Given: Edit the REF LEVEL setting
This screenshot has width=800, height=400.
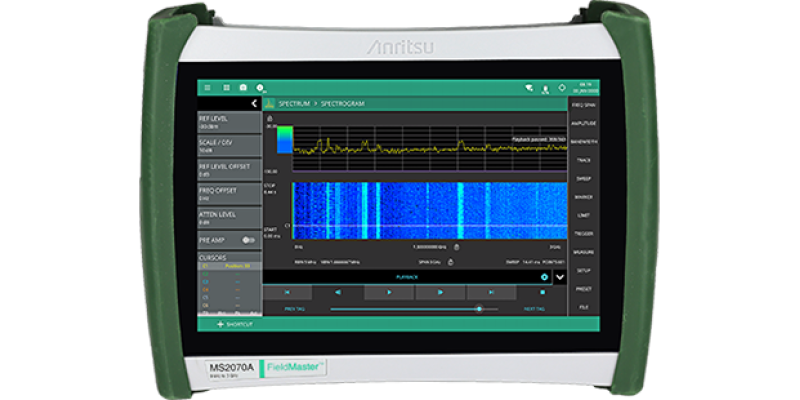Looking at the screenshot, I should 230,122.
